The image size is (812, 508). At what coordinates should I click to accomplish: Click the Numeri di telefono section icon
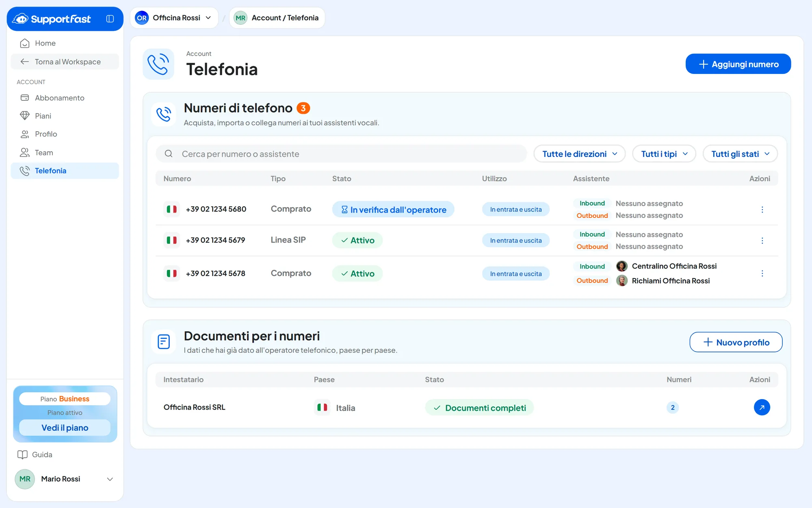point(164,115)
